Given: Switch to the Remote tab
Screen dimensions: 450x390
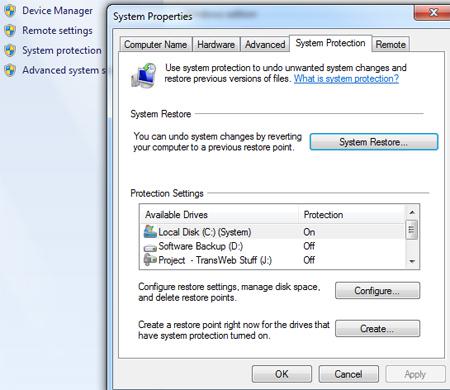Looking at the screenshot, I should pos(390,44).
